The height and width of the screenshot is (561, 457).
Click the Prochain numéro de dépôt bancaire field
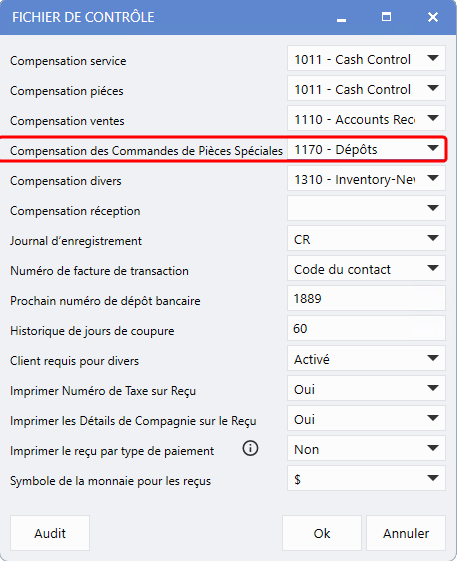pos(366,298)
